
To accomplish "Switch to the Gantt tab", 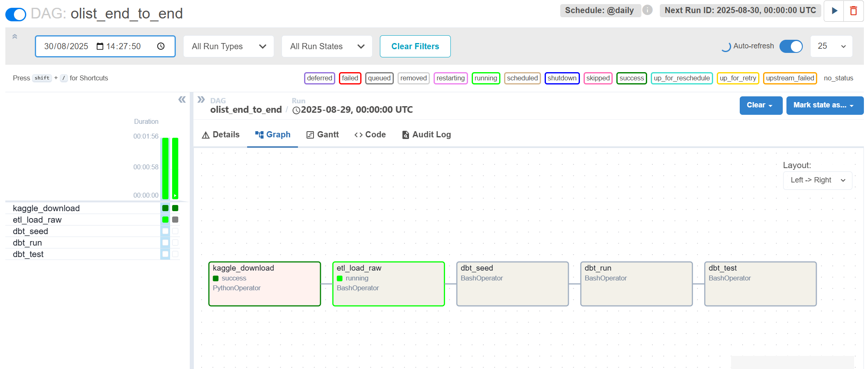I will coord(323,135).
